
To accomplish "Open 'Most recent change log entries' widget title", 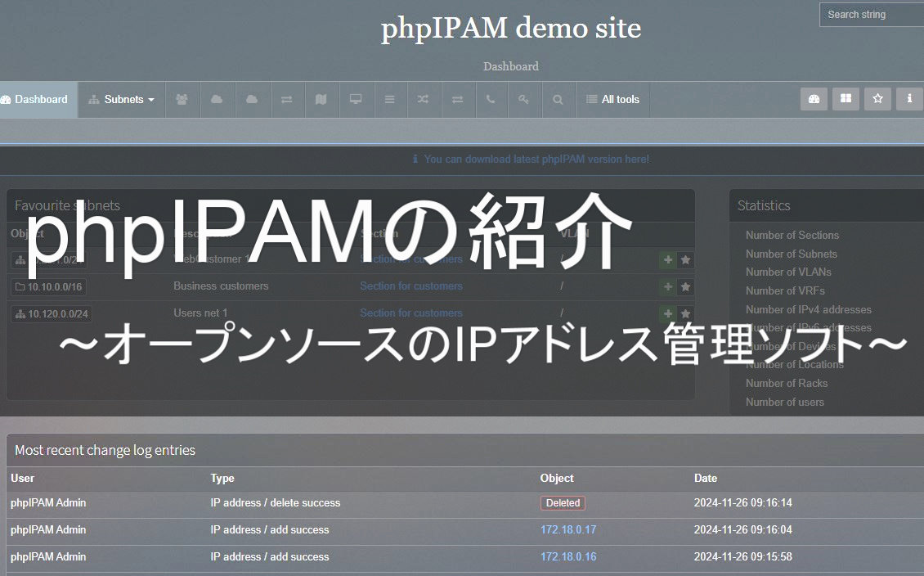I will (x=105, y=451).
